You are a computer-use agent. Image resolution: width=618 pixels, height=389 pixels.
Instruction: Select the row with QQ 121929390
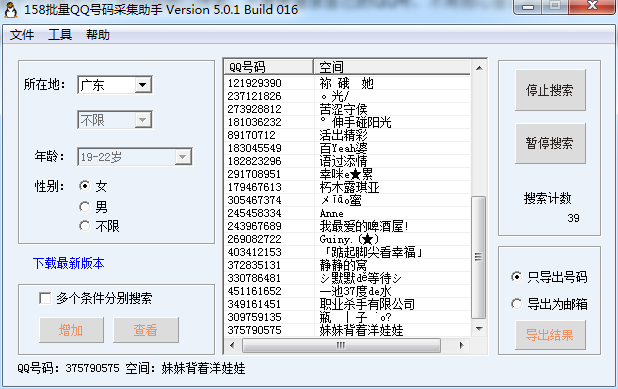(348, 83)
